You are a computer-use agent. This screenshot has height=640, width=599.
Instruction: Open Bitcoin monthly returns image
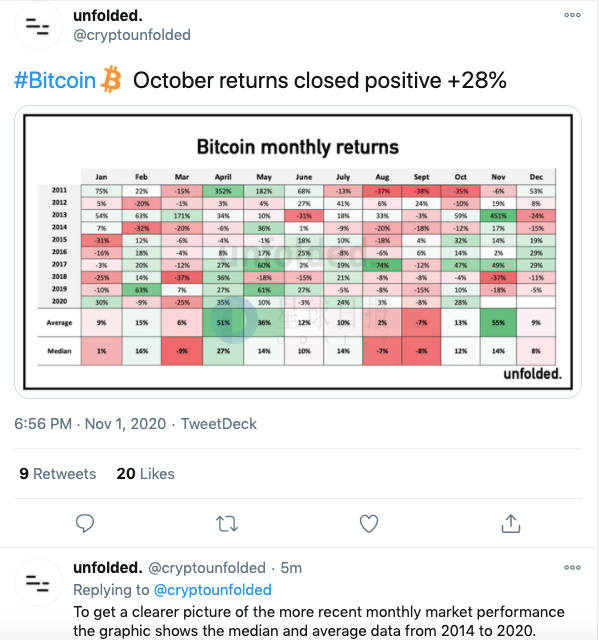(298, 252)
